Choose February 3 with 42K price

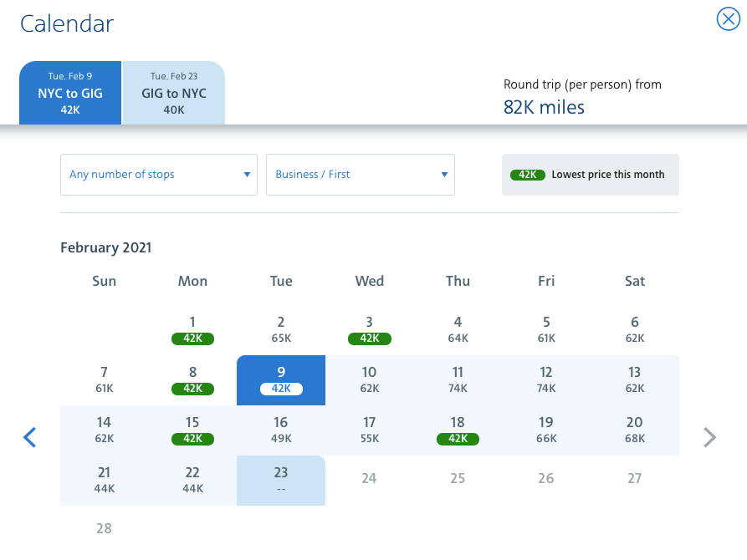click(369, 329)
